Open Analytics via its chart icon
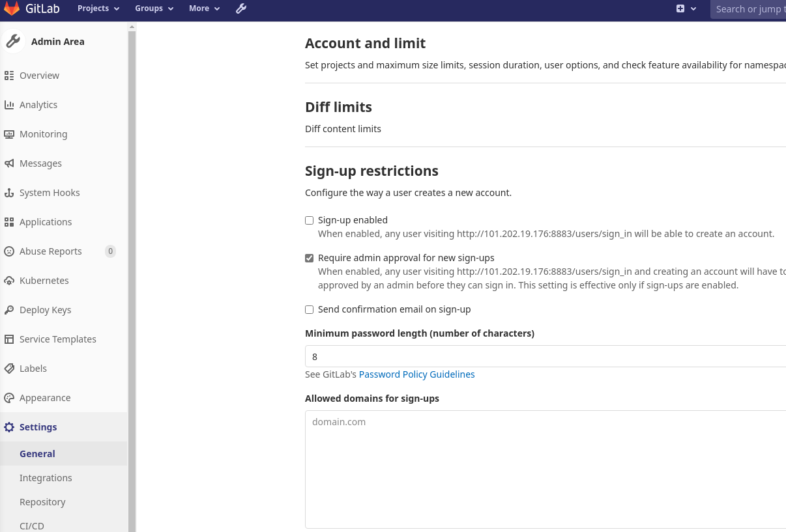Viewport: 786px width, 532px height. click(9, 105)
